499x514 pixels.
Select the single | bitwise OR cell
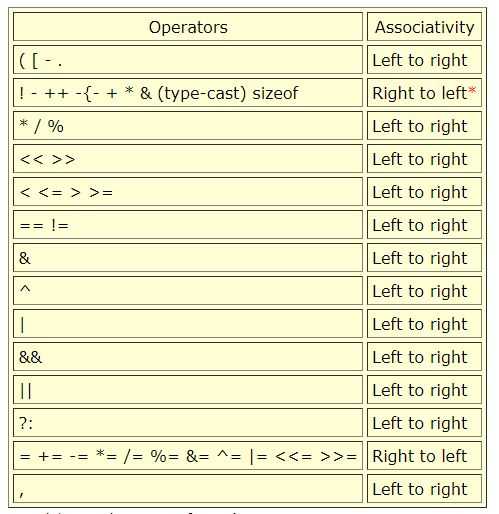[188, 324]
